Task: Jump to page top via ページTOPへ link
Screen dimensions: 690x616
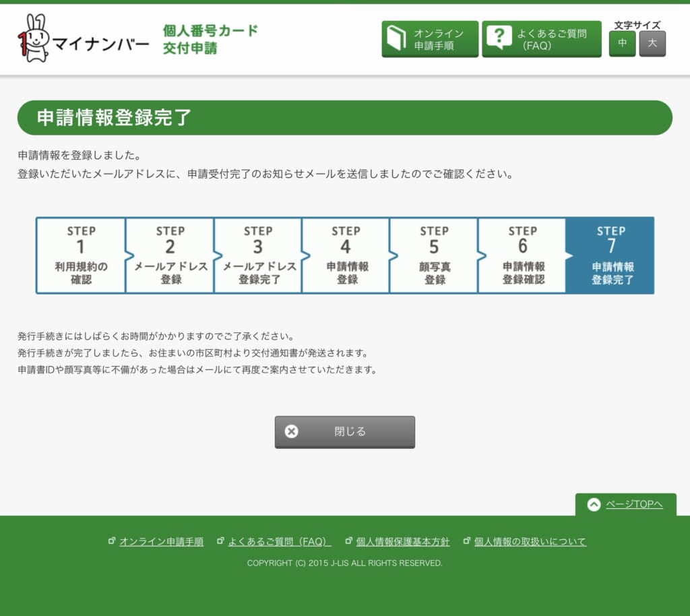Action: click(x=634, y=504)
